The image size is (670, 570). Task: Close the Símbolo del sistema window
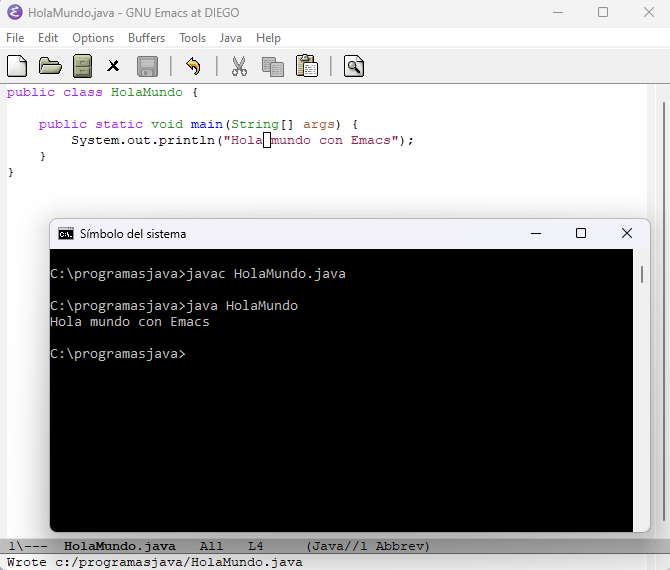click(x=627, y=233)
